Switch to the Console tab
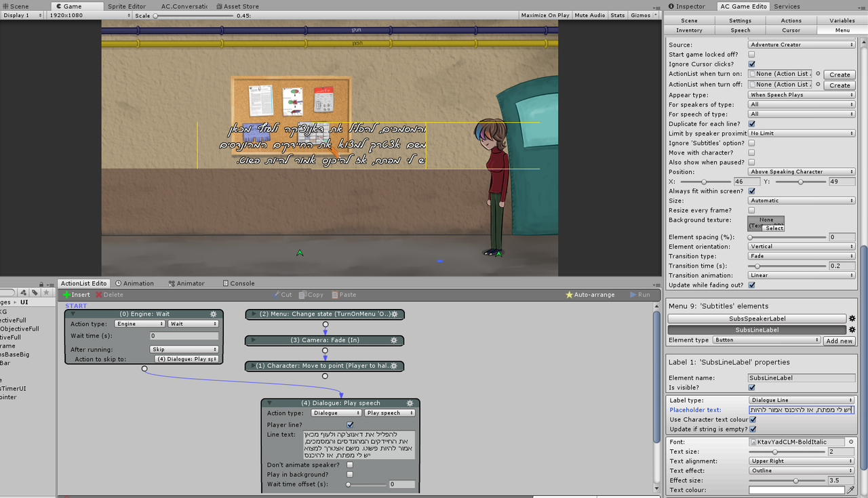The width and height of the screenshot is (868, 498). click(x=238, y=283)
